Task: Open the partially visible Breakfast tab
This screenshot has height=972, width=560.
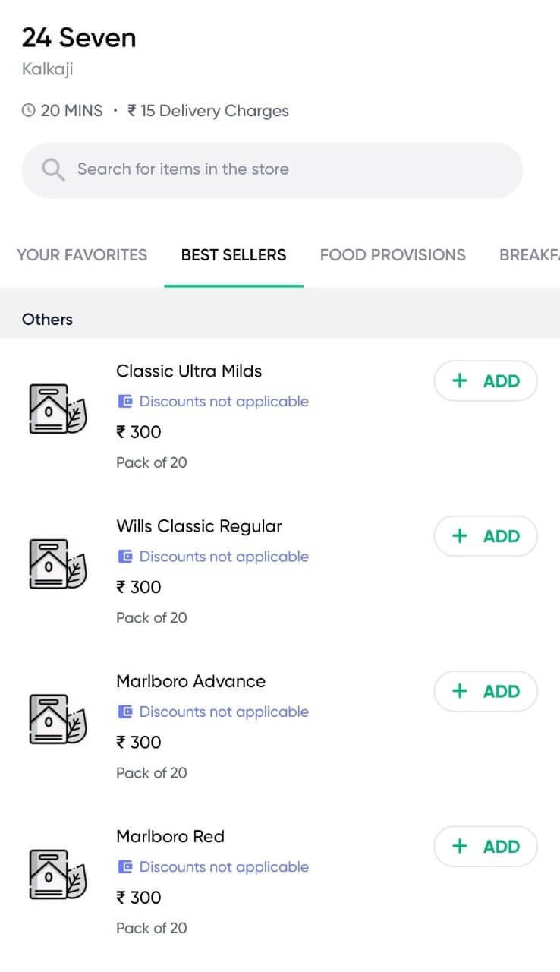Action: coord(529,255)
